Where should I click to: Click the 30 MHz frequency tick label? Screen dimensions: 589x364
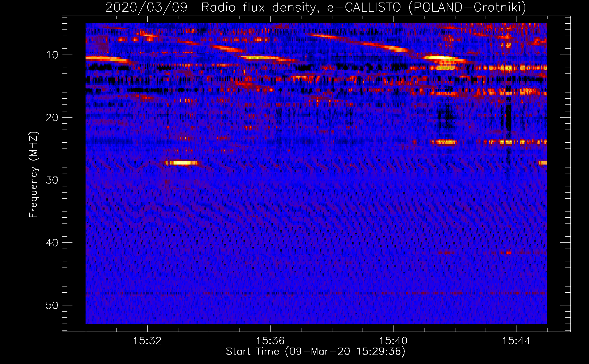pos(52,180)
